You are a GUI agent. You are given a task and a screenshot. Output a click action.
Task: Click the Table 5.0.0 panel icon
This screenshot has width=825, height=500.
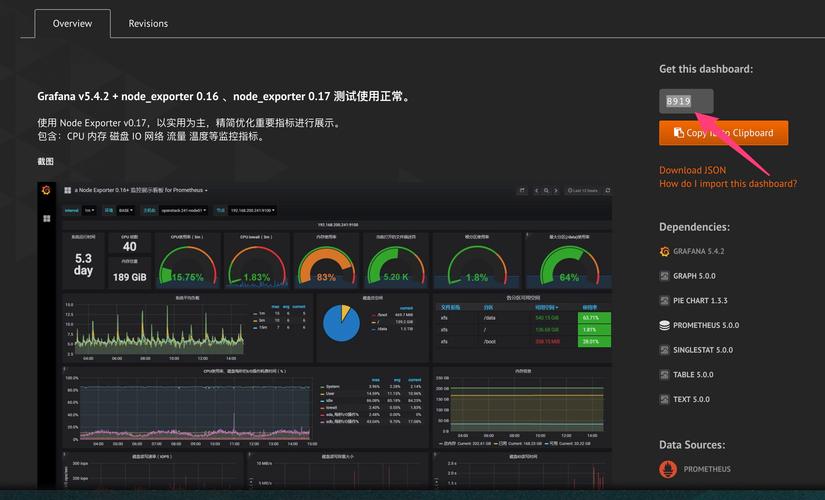pyautogui.click(x=665, y=375)
